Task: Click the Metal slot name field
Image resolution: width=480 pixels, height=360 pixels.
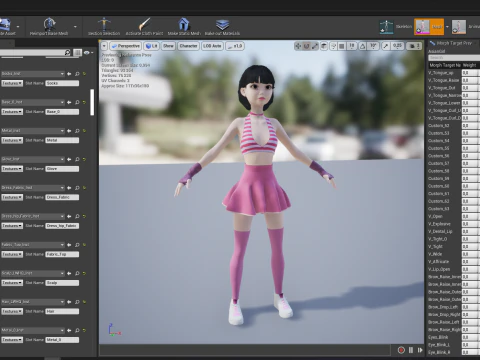Action: click(x=62, y=140)
